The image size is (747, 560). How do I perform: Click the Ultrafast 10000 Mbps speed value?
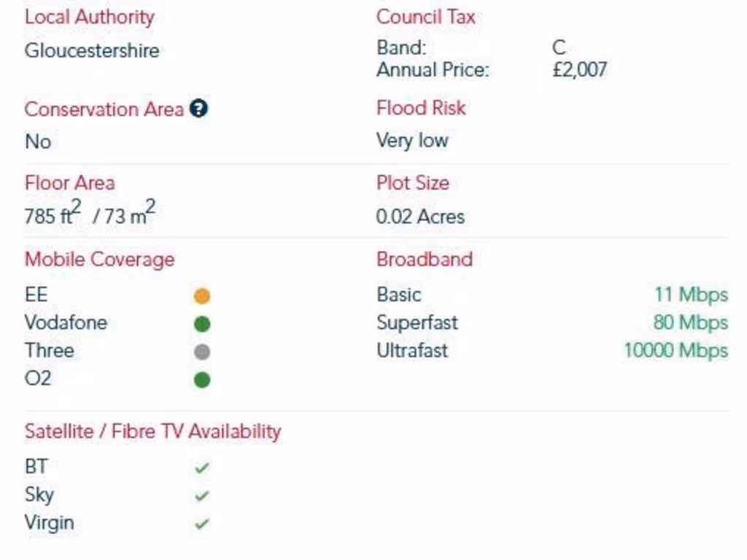tap(676, 351)
